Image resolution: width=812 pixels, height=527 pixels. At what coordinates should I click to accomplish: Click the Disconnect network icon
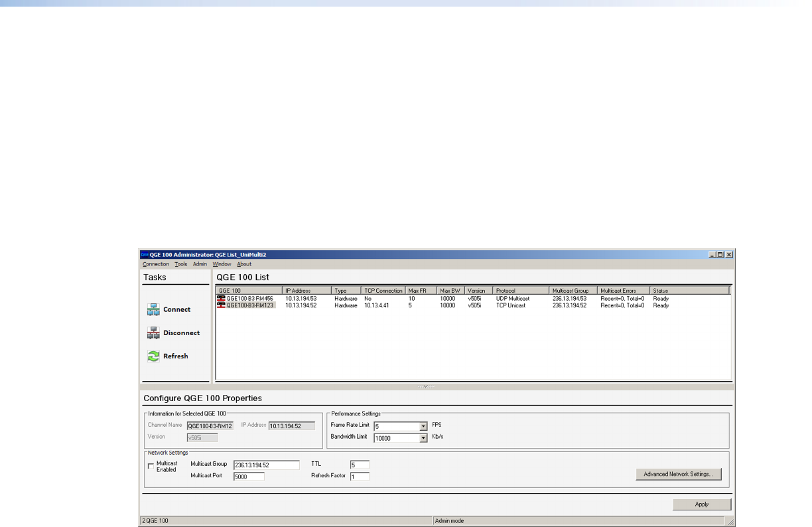(153, 333)
